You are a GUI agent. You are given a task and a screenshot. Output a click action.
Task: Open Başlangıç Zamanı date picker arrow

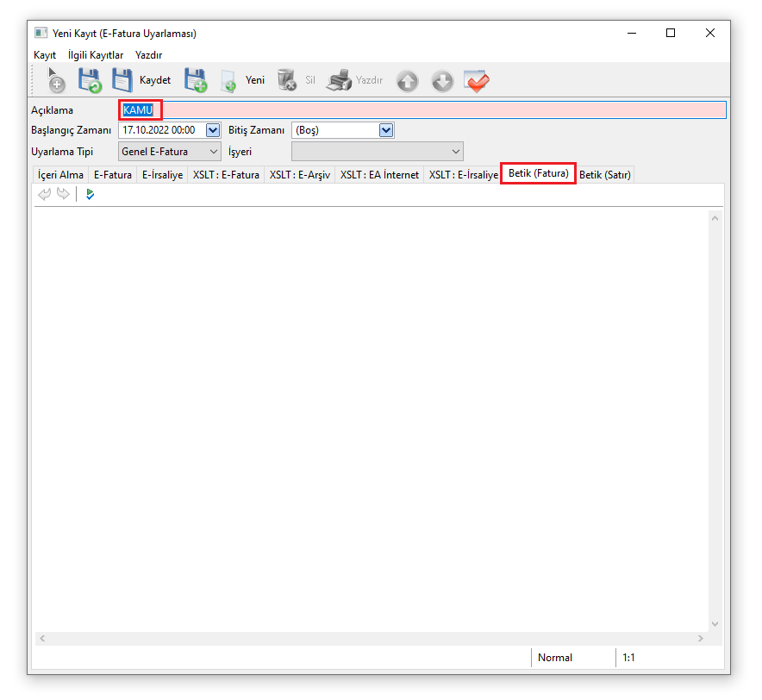213,130
